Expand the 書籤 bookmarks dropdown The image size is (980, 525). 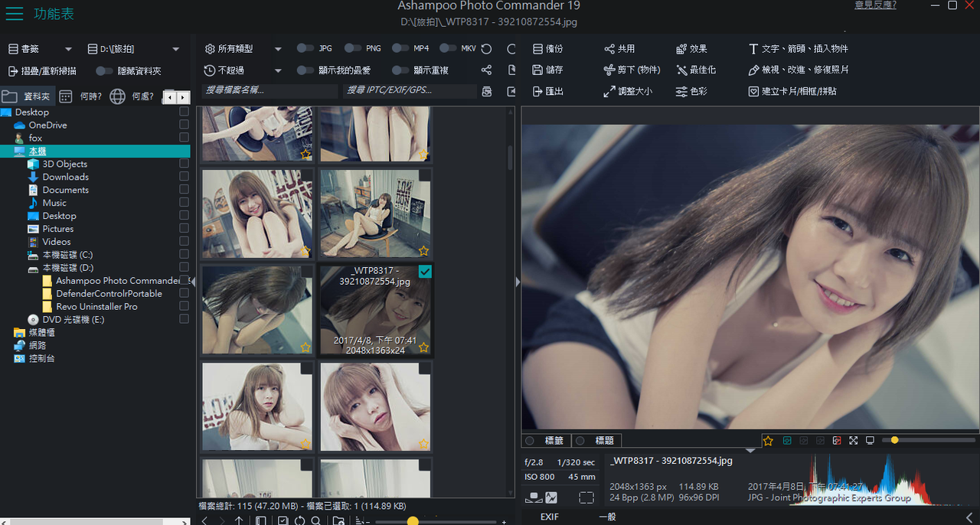tap(68, 49)
